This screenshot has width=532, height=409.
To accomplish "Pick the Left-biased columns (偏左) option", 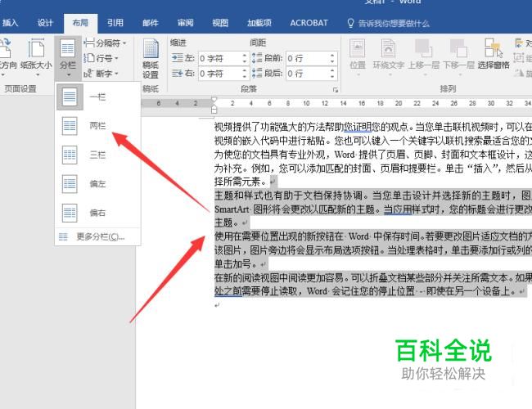I will coord(97,184).
